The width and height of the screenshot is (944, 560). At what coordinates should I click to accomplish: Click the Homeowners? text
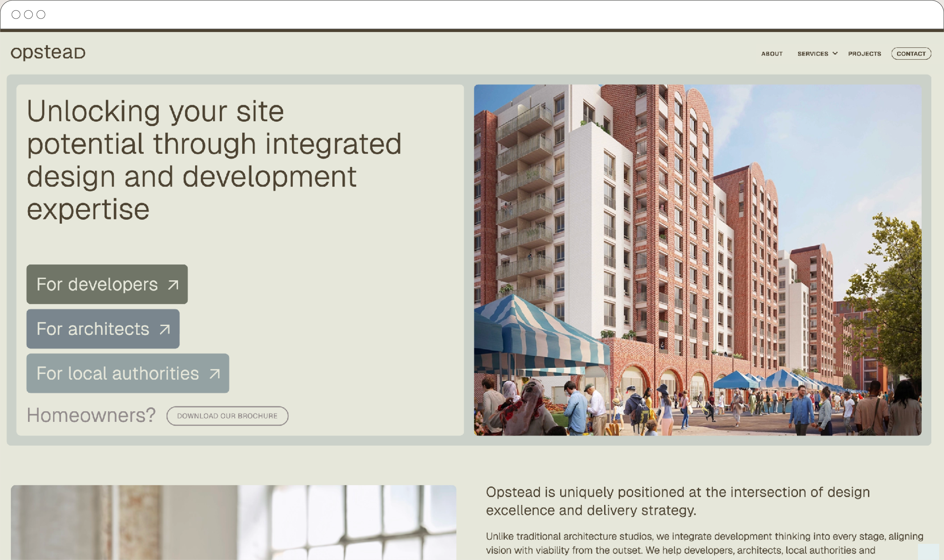pyautogui.click(x=91, y=415)
